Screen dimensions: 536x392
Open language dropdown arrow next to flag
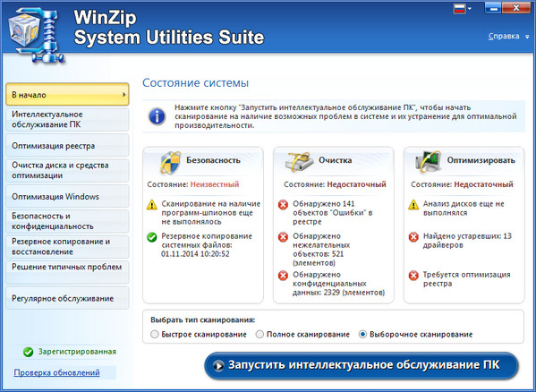470,9
